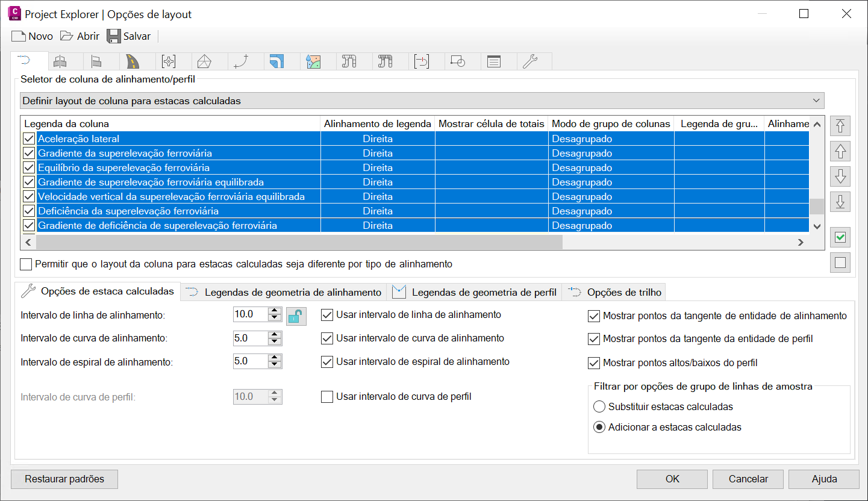Open the surfaces tab with faceted polygon icon
868x501 pixels.
(x=205, y=61)
